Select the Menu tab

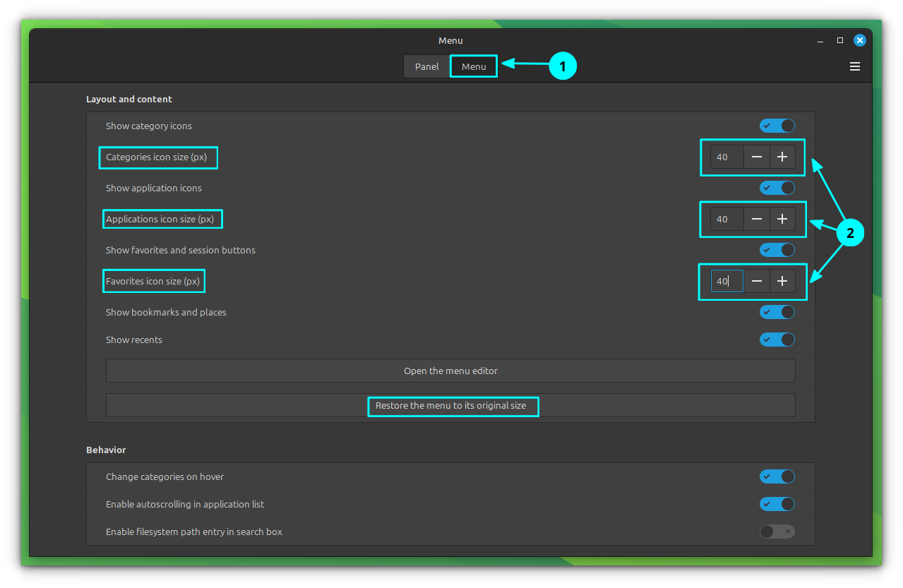[x=474, y=66]
